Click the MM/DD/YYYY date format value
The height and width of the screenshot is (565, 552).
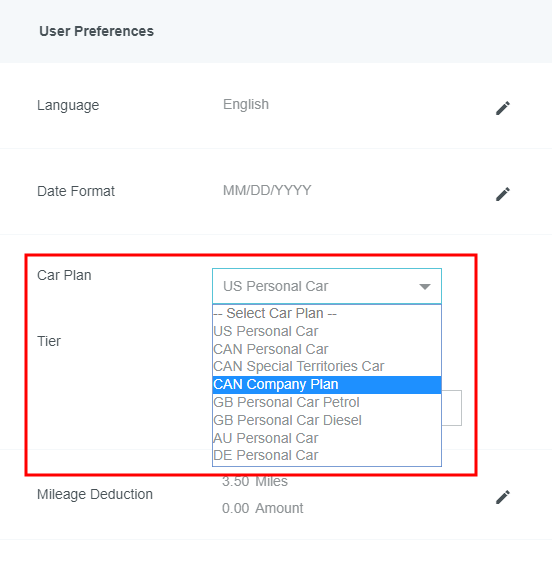click(267, 190)
